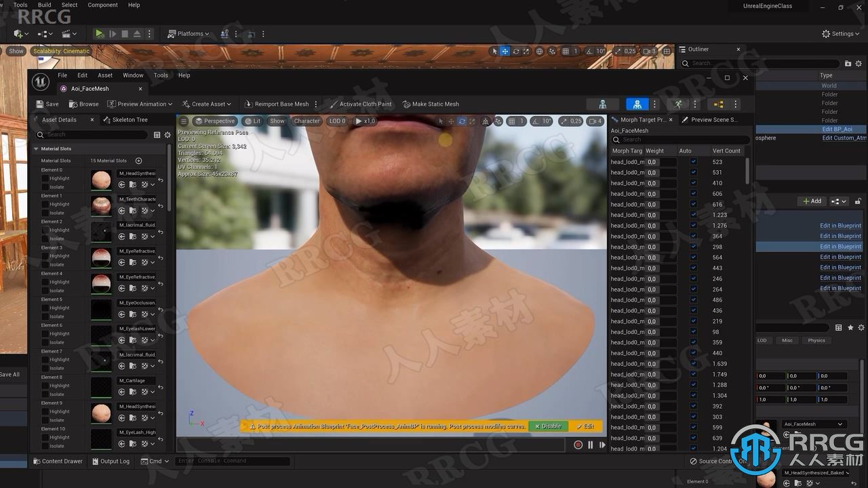
Task: Play the level in the main editor
Action: [100, 34]
